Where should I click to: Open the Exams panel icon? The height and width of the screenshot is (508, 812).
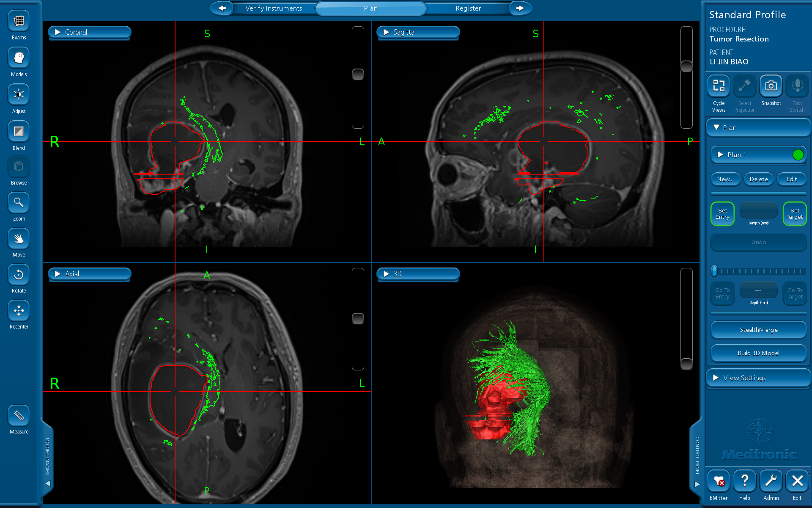19,21
